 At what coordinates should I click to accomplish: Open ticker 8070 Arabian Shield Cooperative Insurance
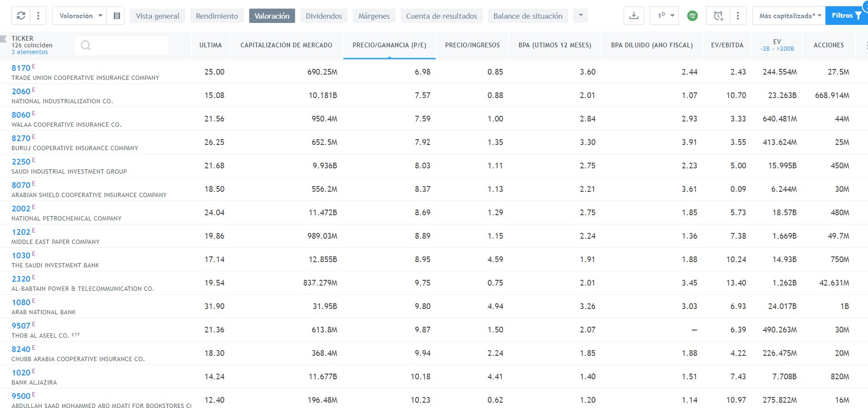[21, 185]
